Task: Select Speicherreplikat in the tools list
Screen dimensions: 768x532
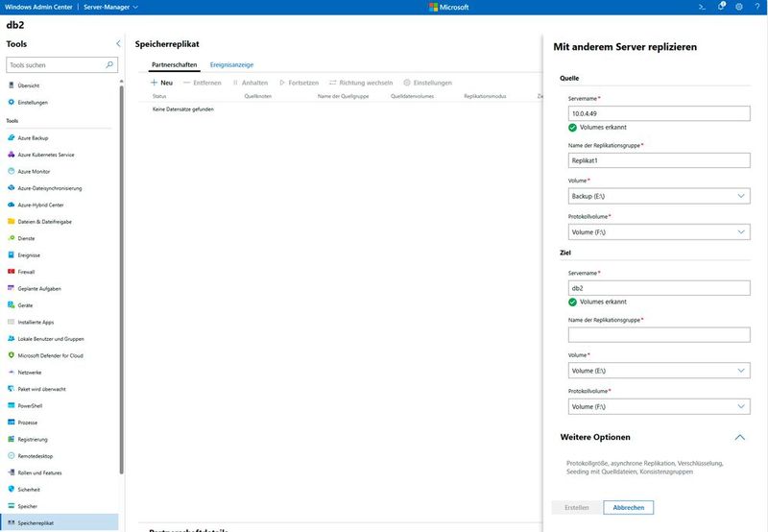Action: pos(59,523)
